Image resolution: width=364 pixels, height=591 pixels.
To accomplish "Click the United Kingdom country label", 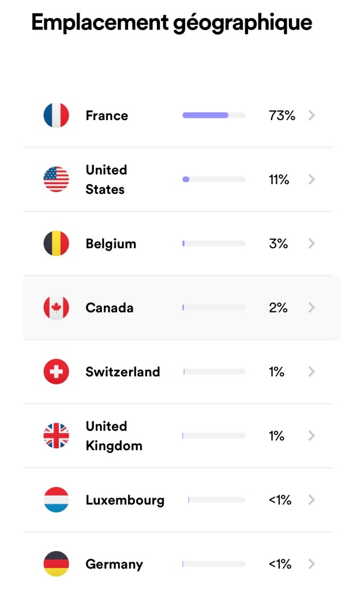I will [x=114, y=436].
